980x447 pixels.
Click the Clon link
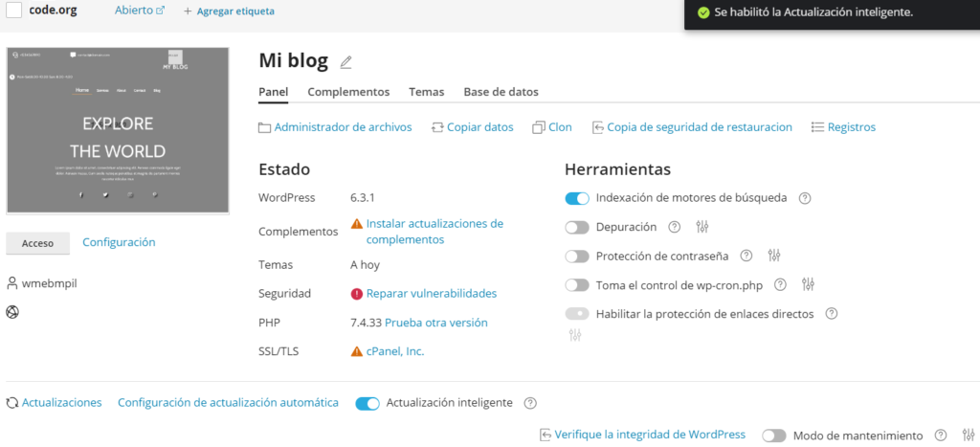(552, 127)
